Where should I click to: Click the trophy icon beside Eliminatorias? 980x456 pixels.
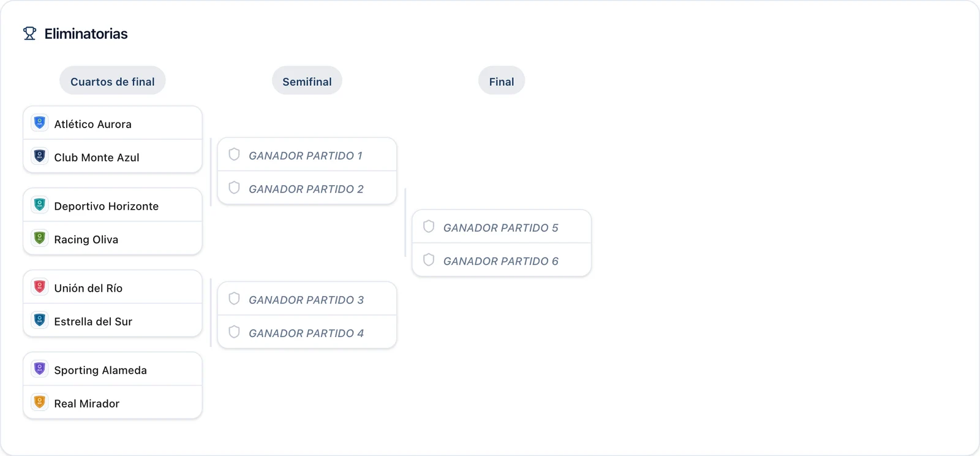click(29, 34)
